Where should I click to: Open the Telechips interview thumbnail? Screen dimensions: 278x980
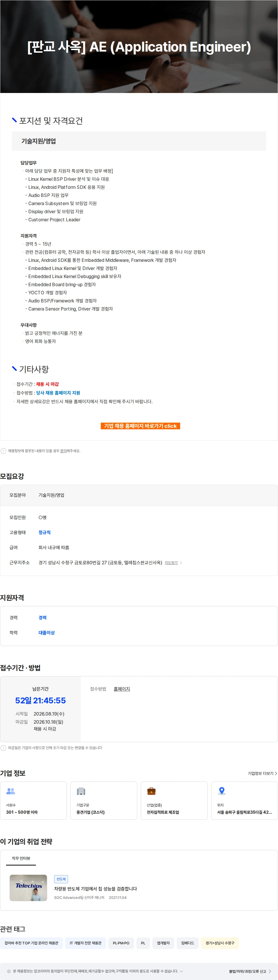pyautogui.click(x=28, y=888)
